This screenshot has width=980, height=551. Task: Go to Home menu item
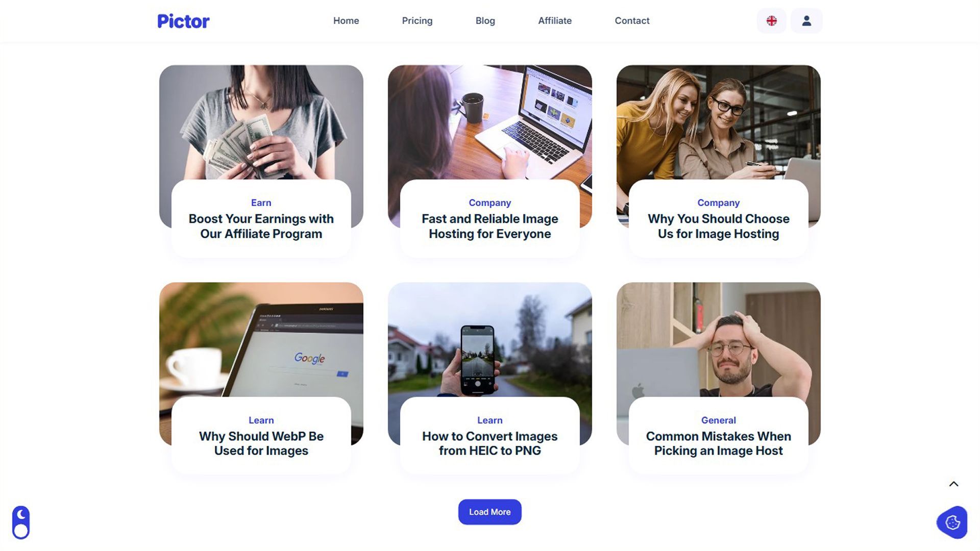click(346, 21)
